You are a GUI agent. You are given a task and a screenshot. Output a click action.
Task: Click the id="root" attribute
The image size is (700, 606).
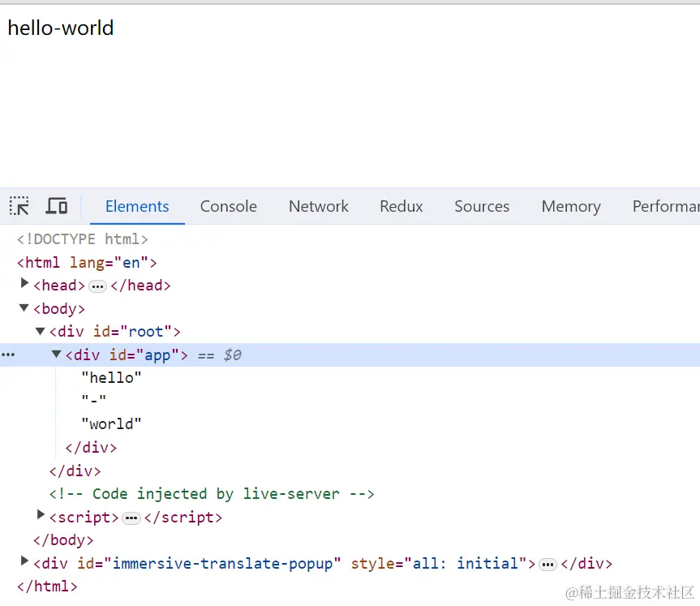coord(132,332)
